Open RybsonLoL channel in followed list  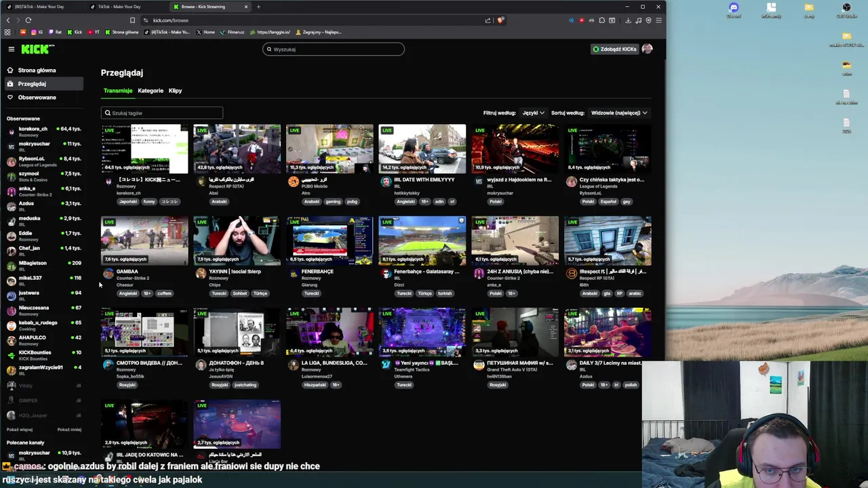click(44, 161)
